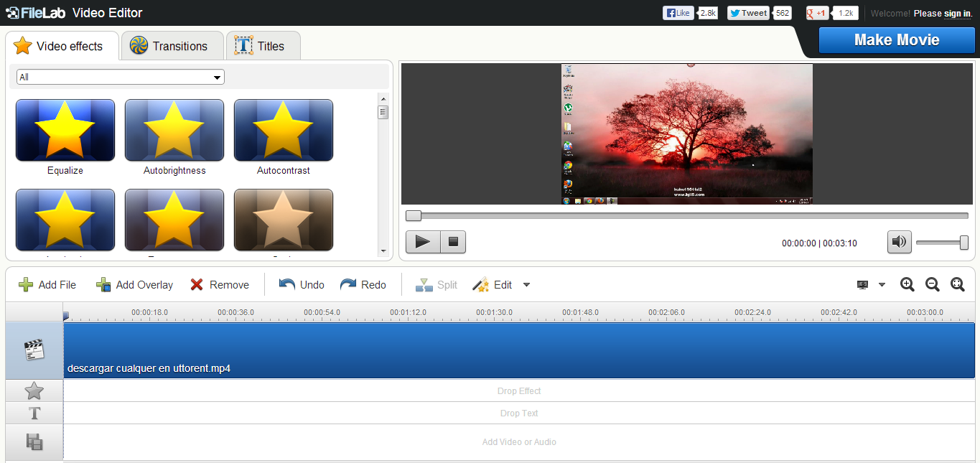980x463 pixels.
Task: Select the video track clapperboard icon
Action: [33, 350]
